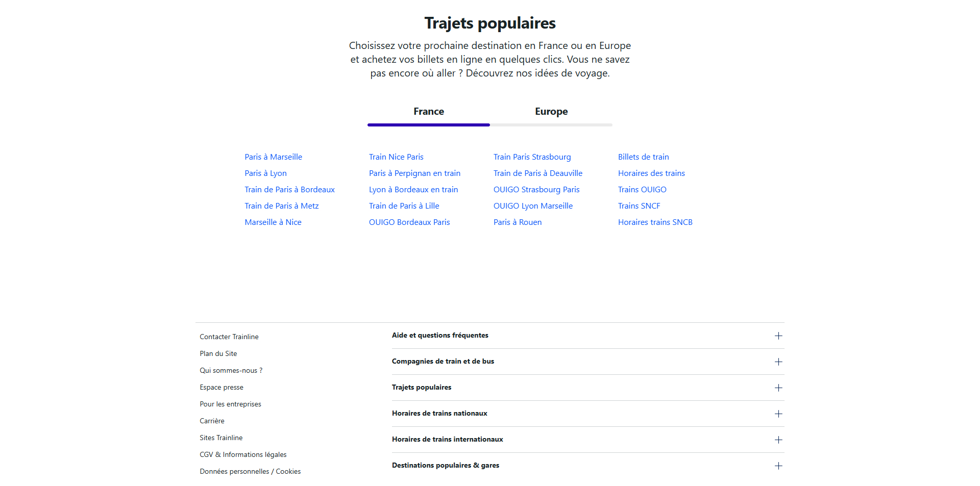Screen dimensions: 980x486
Task: Open Horaires trains SNCB link
Action: tap(655, 222)
